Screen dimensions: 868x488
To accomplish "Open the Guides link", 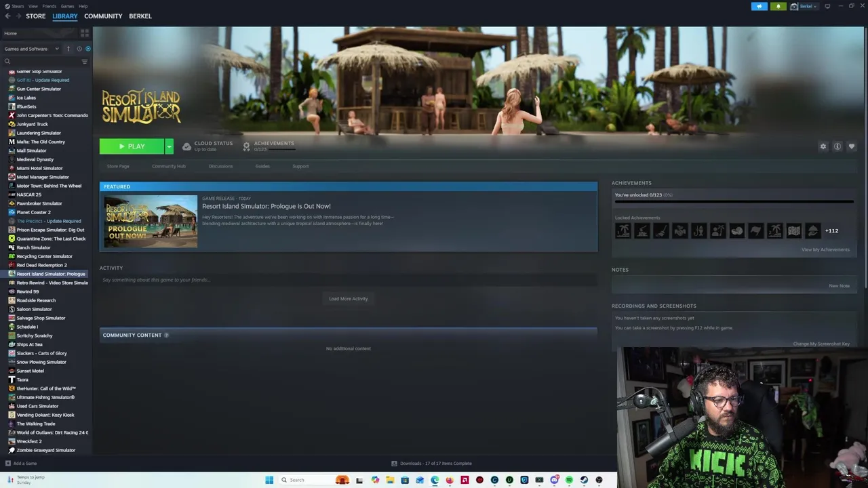I will point(262,166).
